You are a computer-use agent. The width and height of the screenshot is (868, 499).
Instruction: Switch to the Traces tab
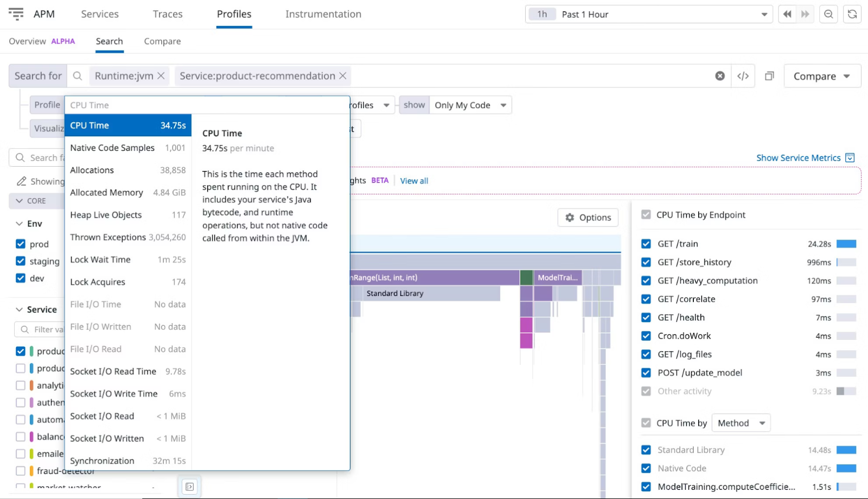click(x=167, y=14)
